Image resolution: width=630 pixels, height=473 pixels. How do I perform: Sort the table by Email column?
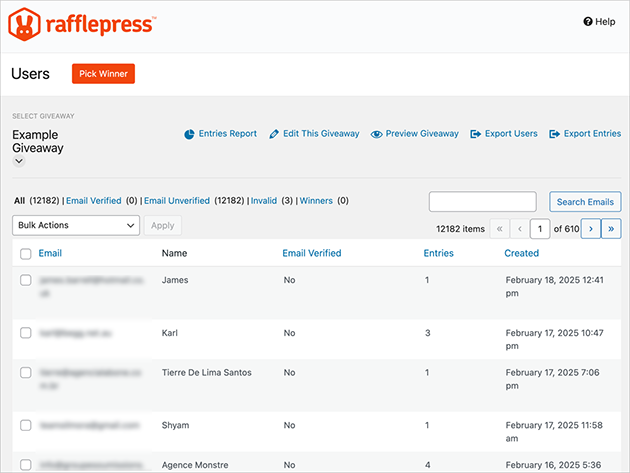(x=50, y=253)
